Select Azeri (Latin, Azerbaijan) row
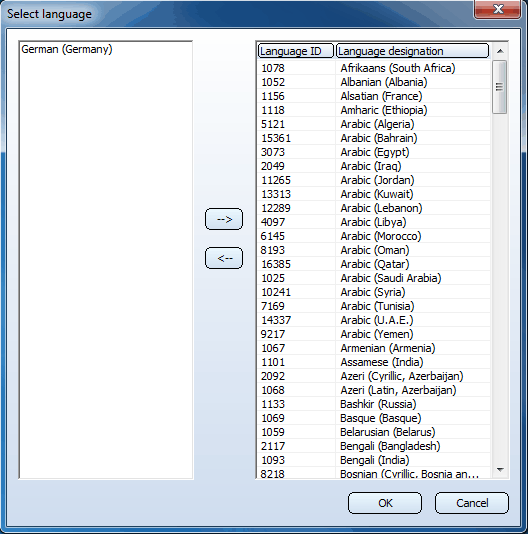This screenshot has width=528, height=534. tap(374, 390)
